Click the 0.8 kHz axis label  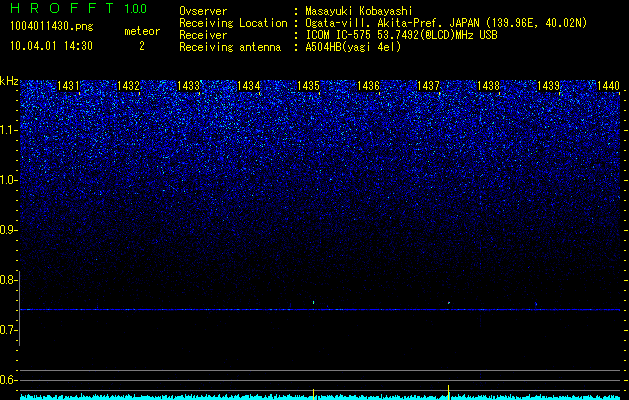click(x=7, y=280)
